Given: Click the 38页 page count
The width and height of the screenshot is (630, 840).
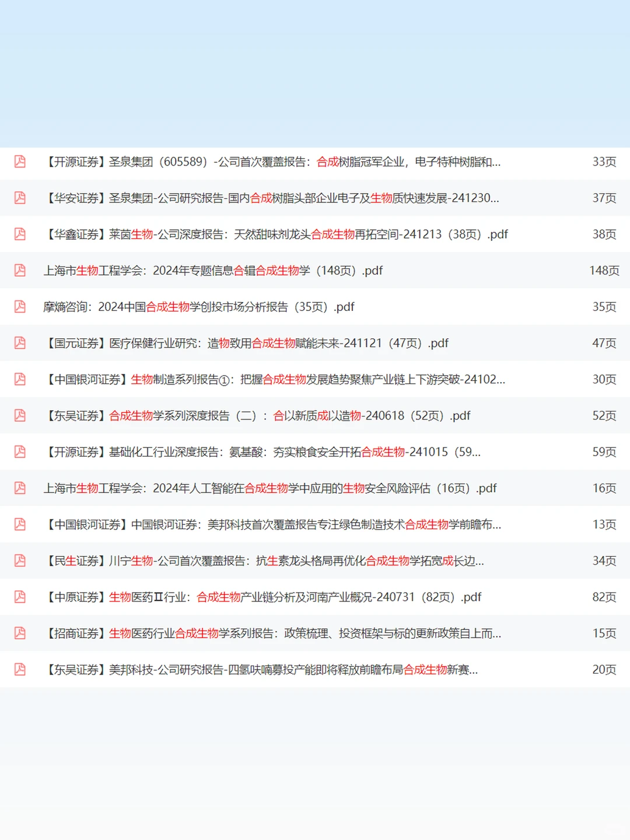Looking at the screenshot, I should click(604, 234).
